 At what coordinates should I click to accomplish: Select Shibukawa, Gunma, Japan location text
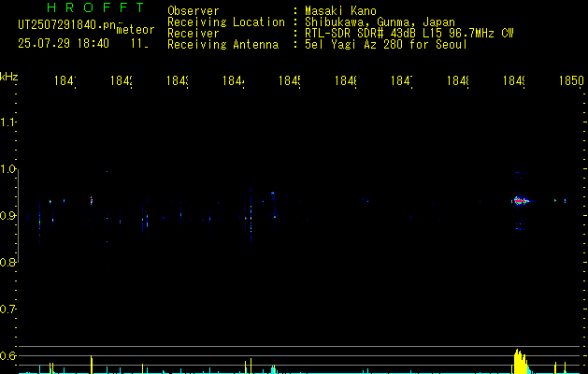tap(380, 22)
